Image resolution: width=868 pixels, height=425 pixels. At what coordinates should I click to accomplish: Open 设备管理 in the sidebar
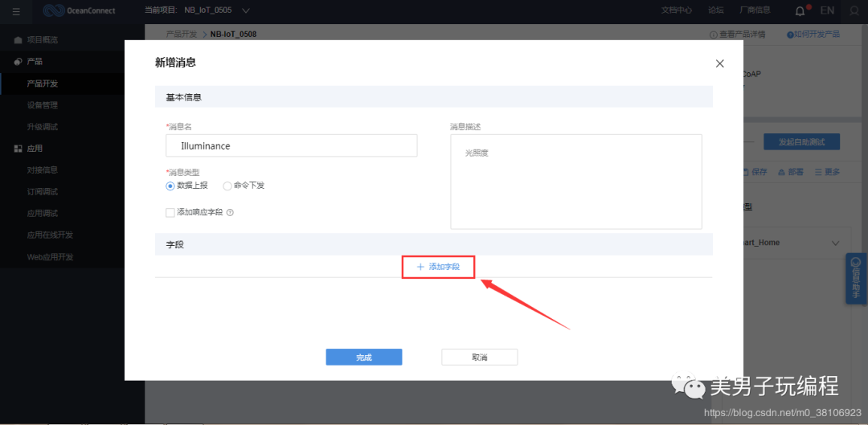[x=42, y=105]
